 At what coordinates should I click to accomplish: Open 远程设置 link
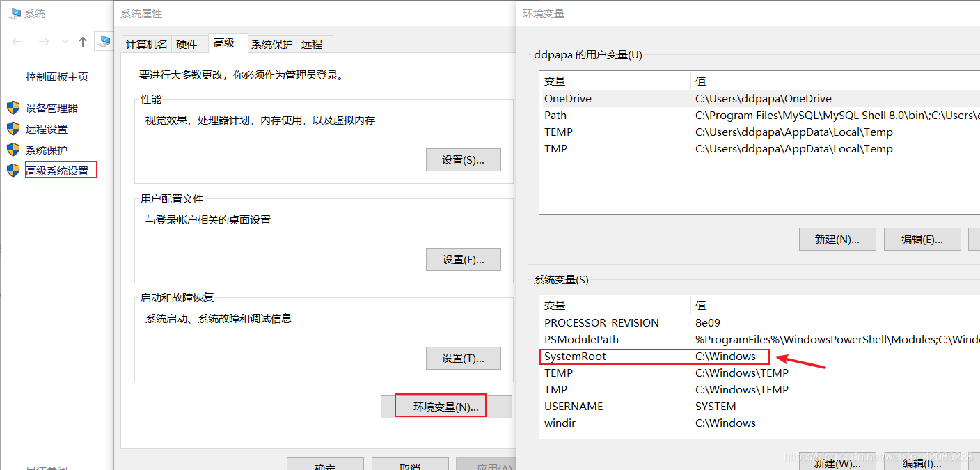(47, 129)
